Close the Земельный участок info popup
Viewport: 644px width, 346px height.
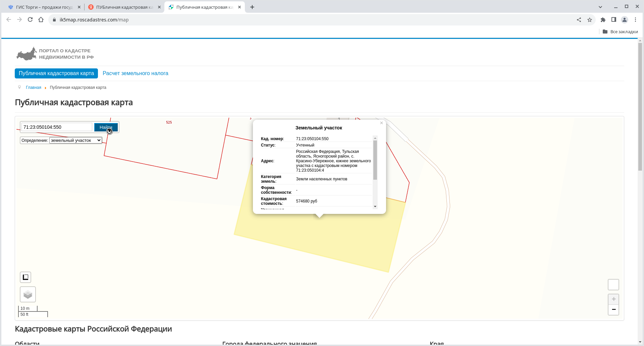click(381, 123)
